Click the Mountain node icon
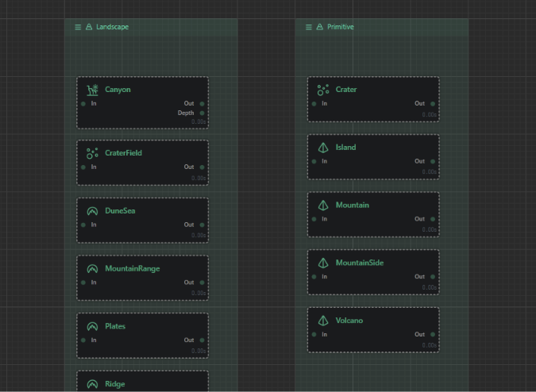Screen dimensions: 536x392 (x=323, y=206)
